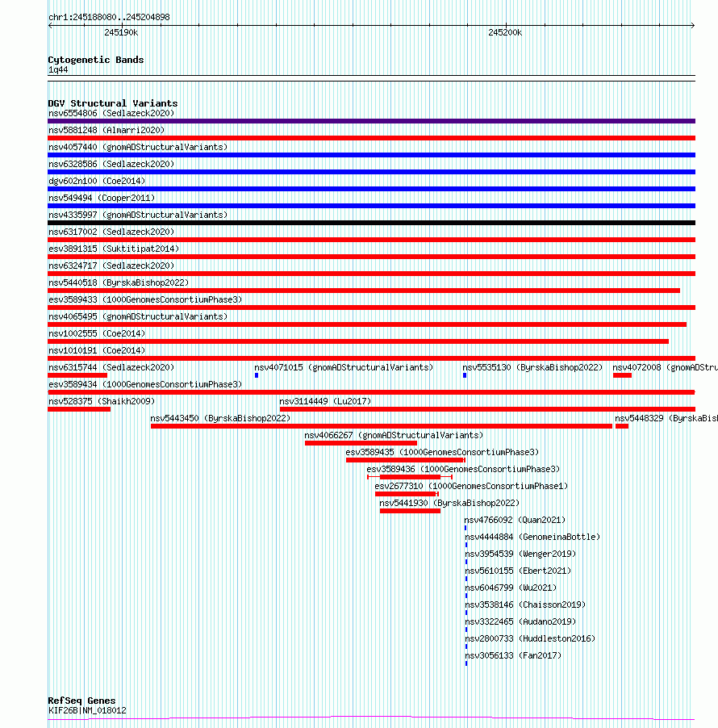Select nsv4766092 (Quan2021) label
The height and width of the screenshot is (728, 718).
(515, 520)
